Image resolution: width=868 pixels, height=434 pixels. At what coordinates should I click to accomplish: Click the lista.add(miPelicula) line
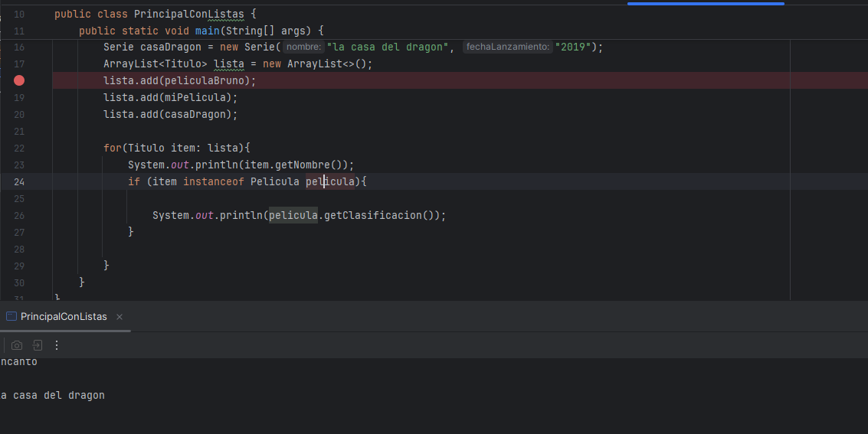point(171,98)
